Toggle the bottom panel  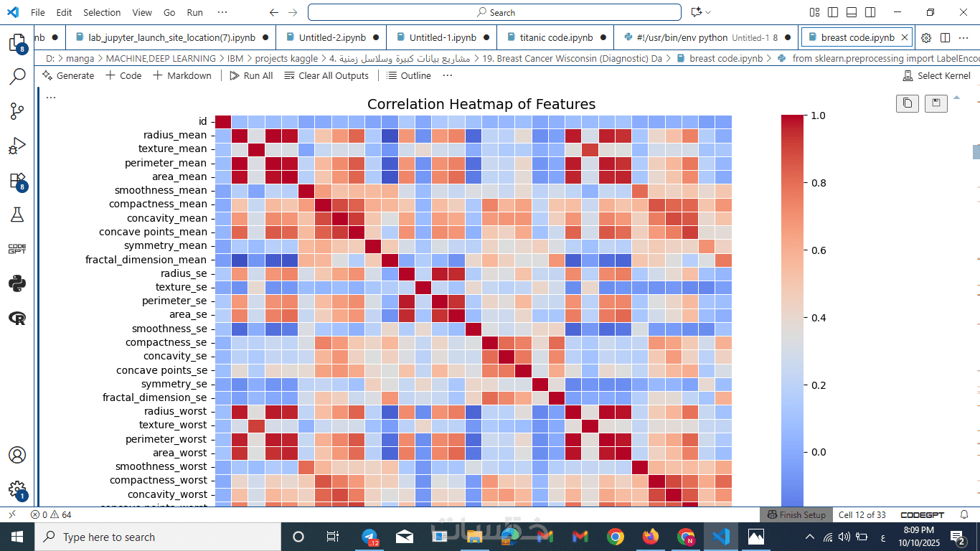coord(852,12)
